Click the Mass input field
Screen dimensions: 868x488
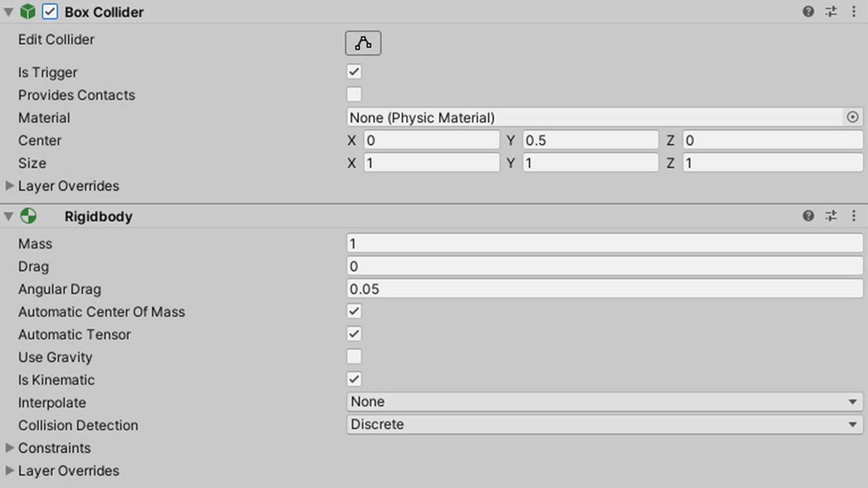pyautogui.click(x=604, y=243)
